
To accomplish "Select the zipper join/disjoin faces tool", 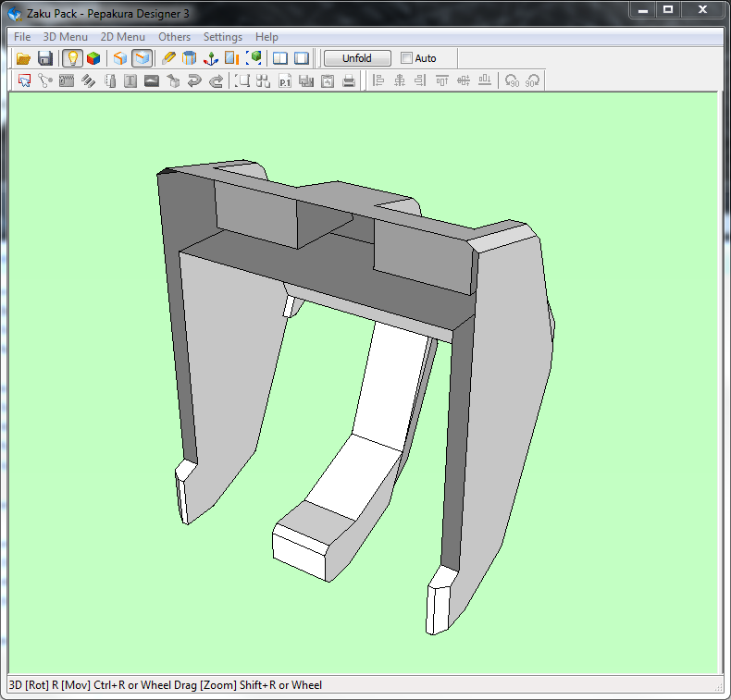I will (67, 80).
